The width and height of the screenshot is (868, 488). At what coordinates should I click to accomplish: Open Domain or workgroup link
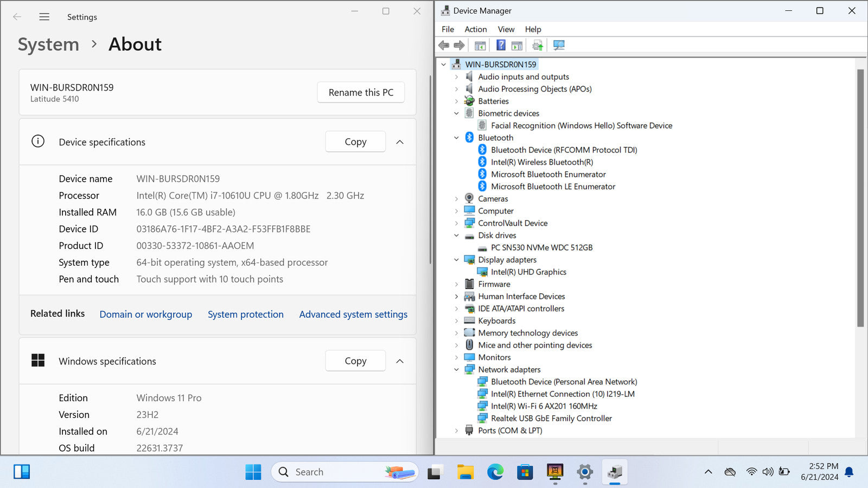[x=146, y=314]
